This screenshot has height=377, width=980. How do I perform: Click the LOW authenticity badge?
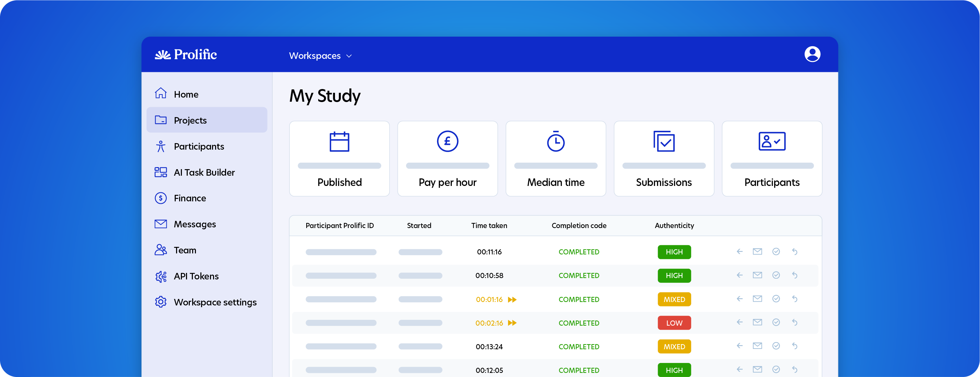674,323
